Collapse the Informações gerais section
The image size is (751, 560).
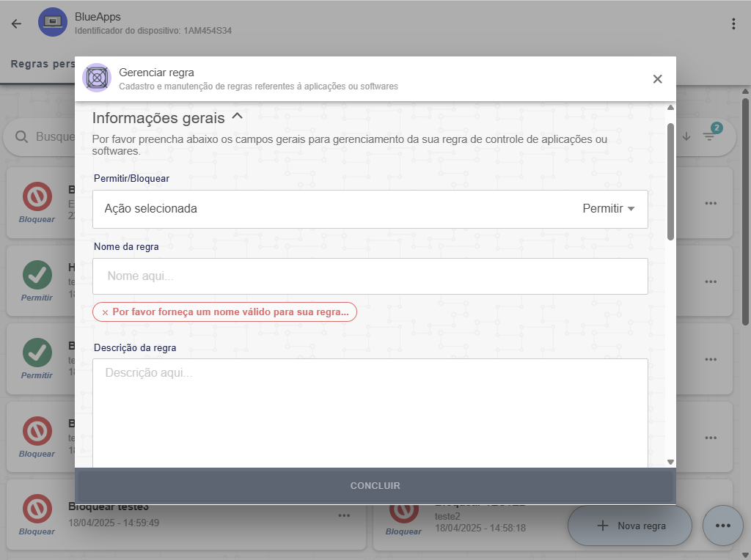pyautogui.click(x=237, y=117)
